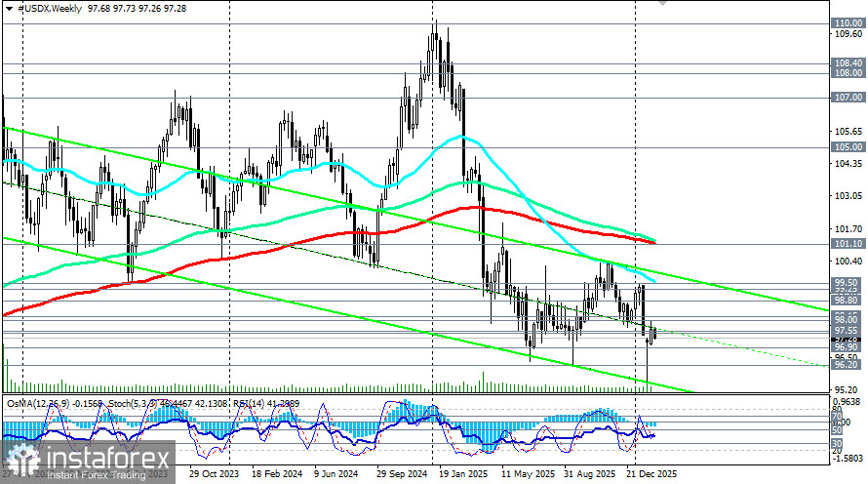Click the 109.60 price scale value
This screenshot has width=868, height=484.
848,34
